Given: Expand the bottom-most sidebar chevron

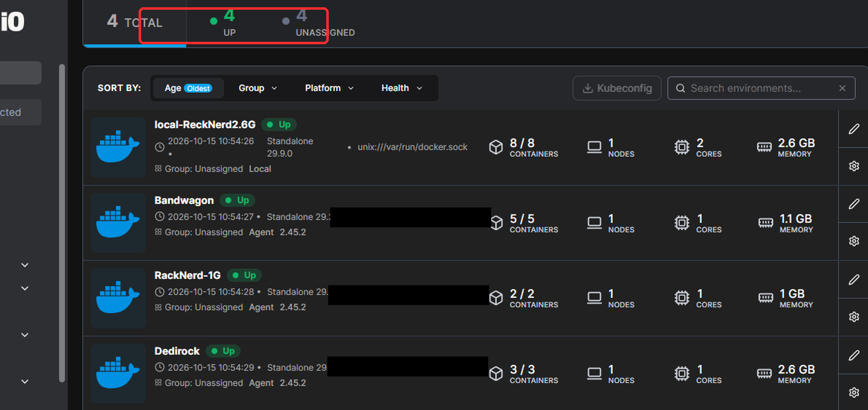Looking at the screenshot, I should click(x=25, y=381).
